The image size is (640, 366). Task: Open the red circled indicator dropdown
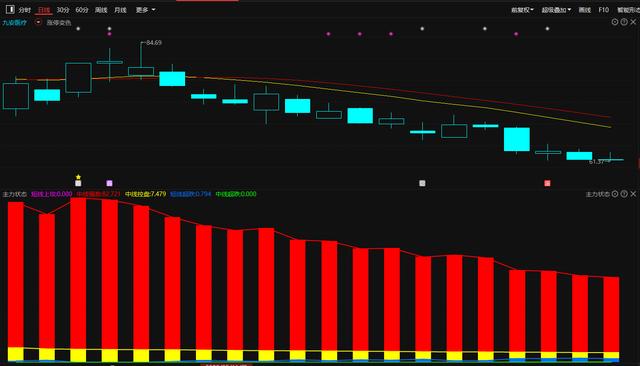[38, 22]
